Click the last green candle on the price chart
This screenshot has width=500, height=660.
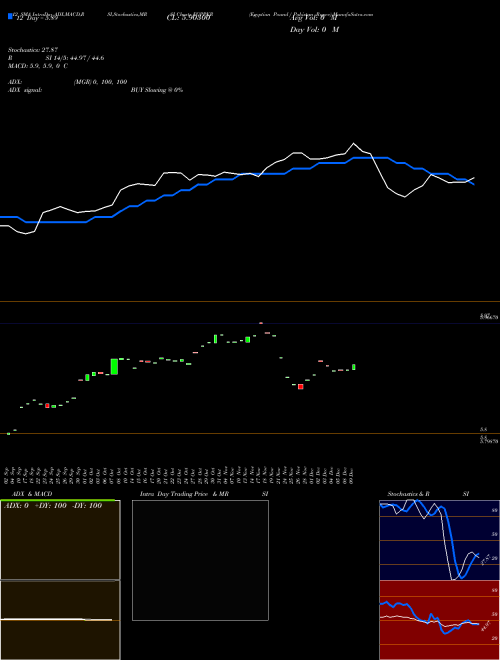pos(354,367)
